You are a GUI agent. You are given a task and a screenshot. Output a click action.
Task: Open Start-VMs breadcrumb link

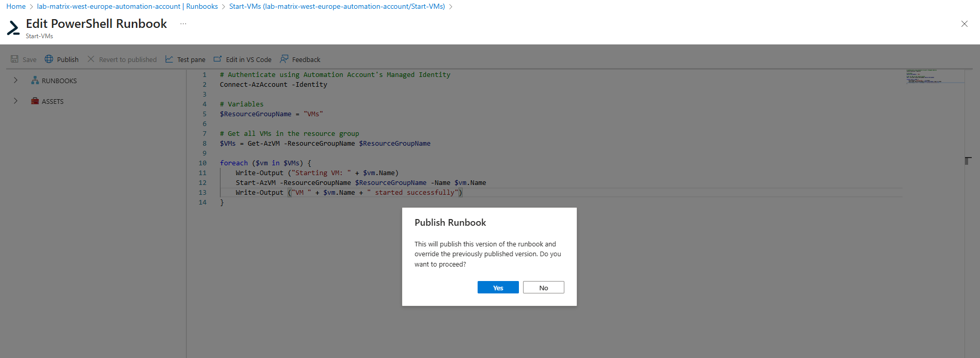(337, 6)
